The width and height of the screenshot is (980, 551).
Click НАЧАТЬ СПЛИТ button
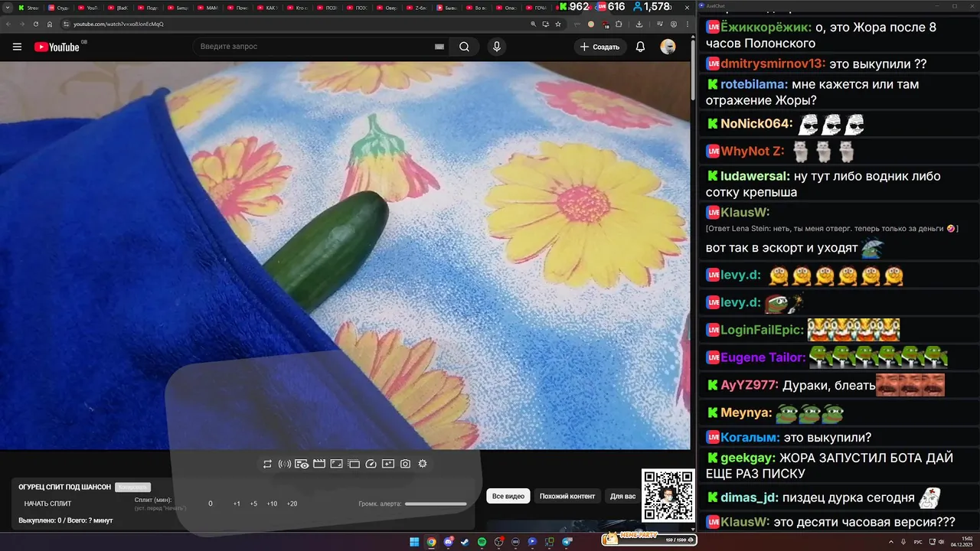pyautogui.click(x=47, y=504)
